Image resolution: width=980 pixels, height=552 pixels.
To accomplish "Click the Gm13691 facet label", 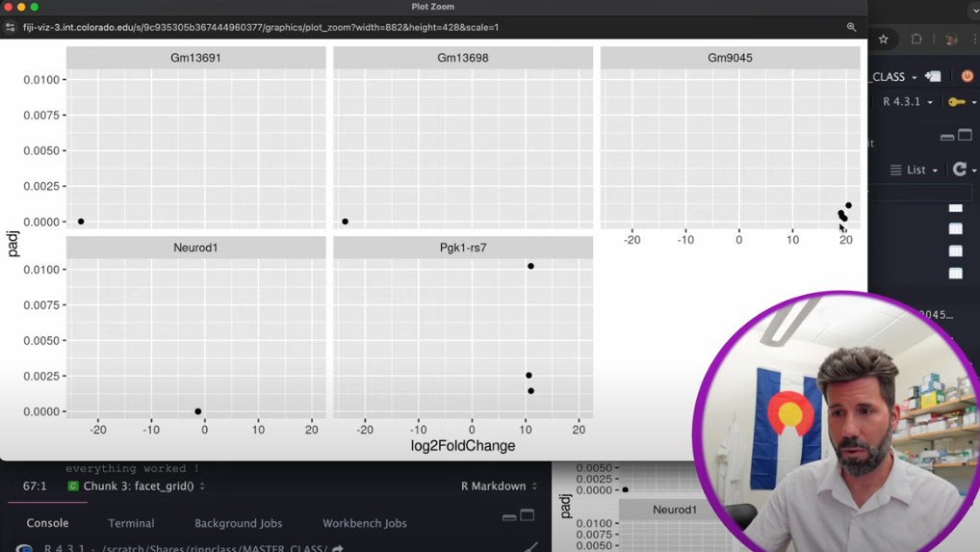I will coord(195,58).
